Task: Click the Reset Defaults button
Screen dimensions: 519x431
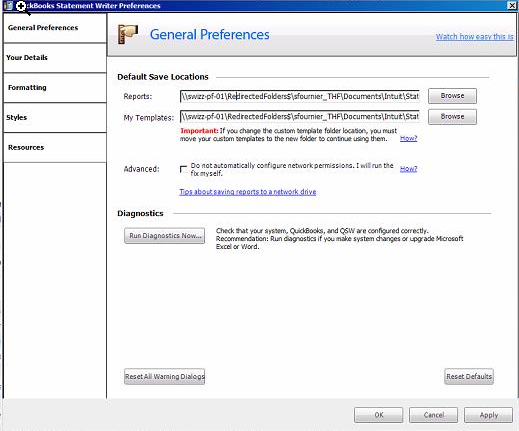Action: (469, 377)
